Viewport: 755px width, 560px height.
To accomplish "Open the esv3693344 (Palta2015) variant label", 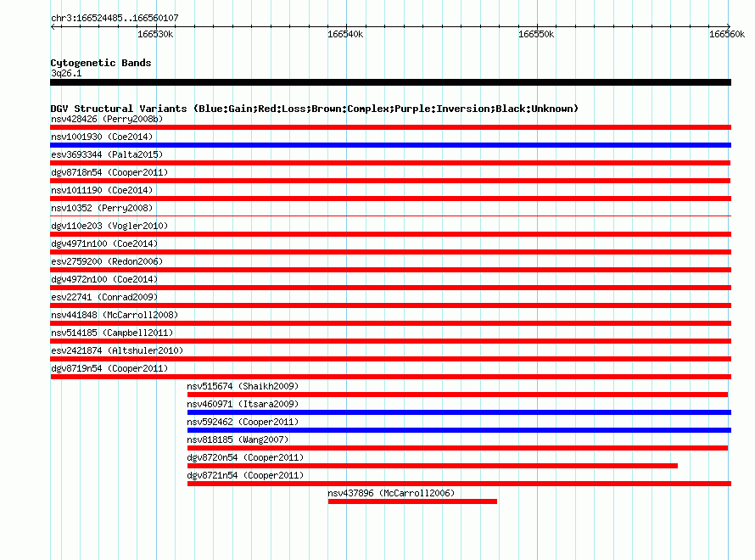I will pyautogui.click(x=107, y=154).
